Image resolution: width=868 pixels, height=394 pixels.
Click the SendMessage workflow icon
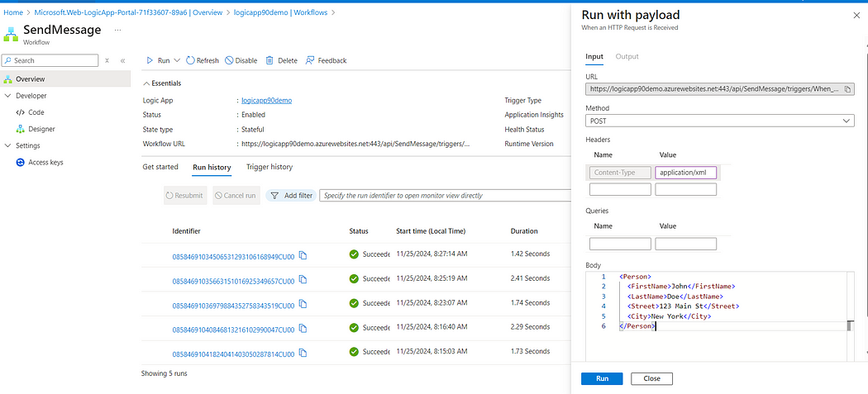11,35
